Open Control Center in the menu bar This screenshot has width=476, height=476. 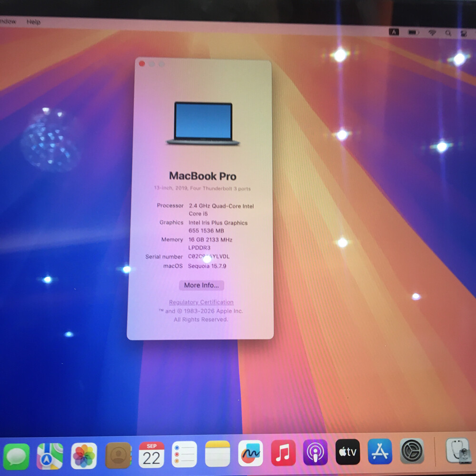tap(464, 34)
